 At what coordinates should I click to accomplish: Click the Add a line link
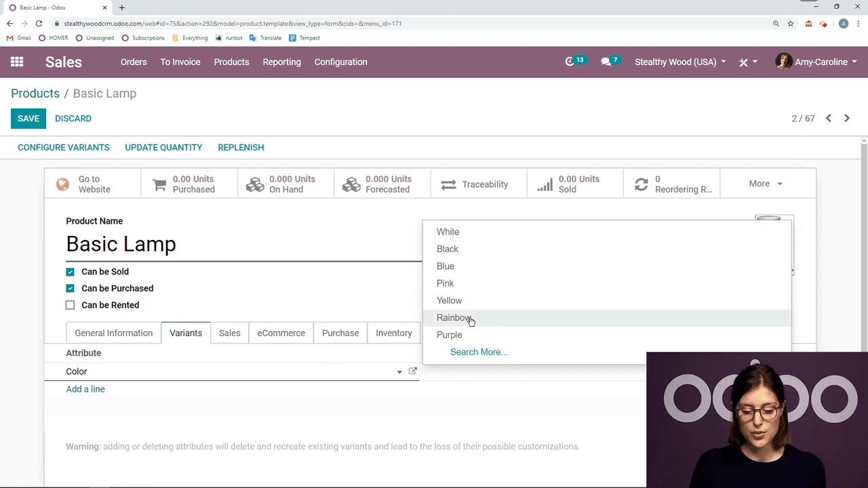point(85,389)
